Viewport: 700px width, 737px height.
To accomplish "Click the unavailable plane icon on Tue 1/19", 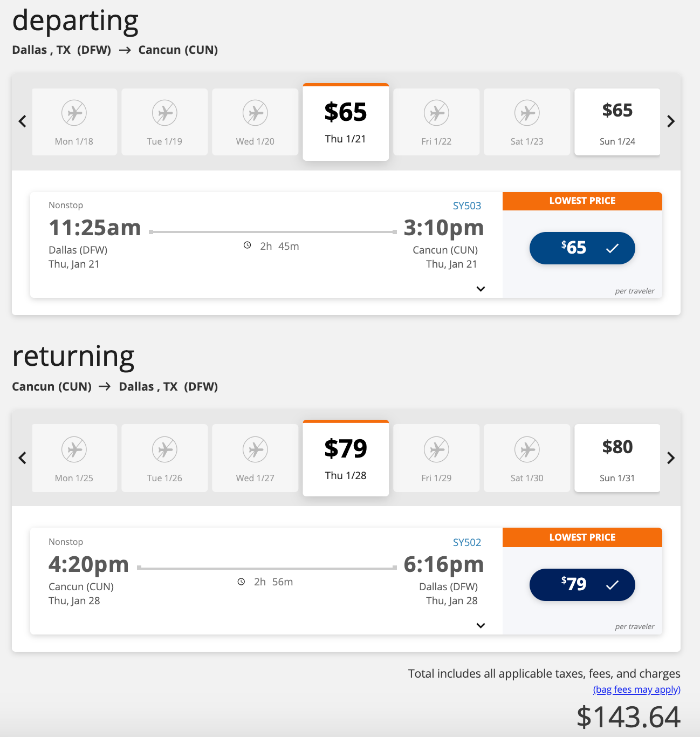I will [x=164, y=113].
